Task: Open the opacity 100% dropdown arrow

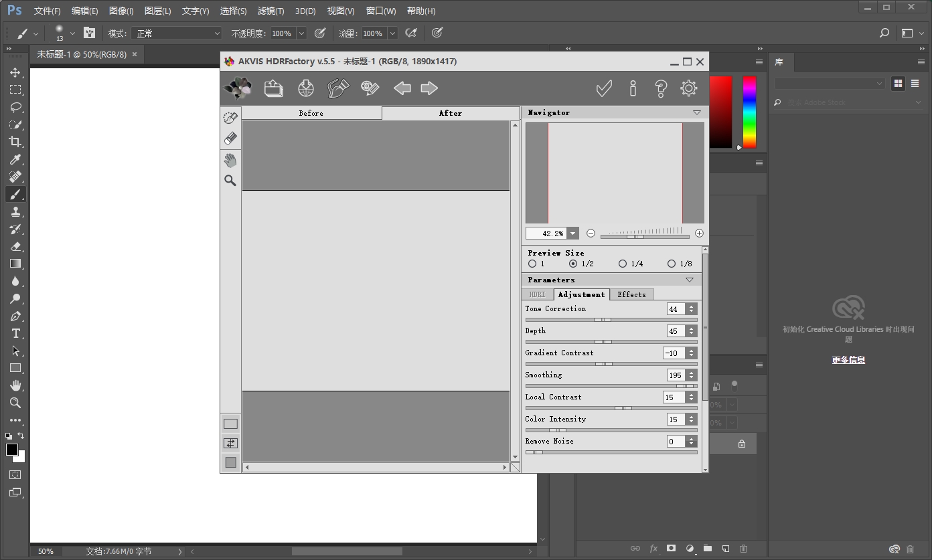Action: click(301, 33)
